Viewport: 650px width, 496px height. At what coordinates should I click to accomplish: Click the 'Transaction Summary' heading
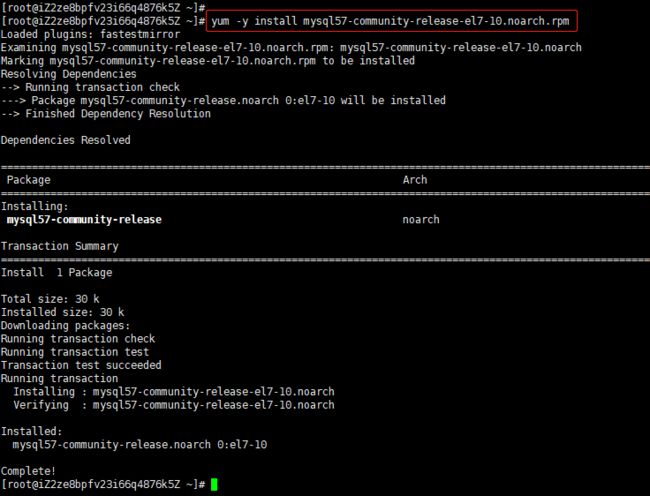pyautogui.click(x=60, y=246)
